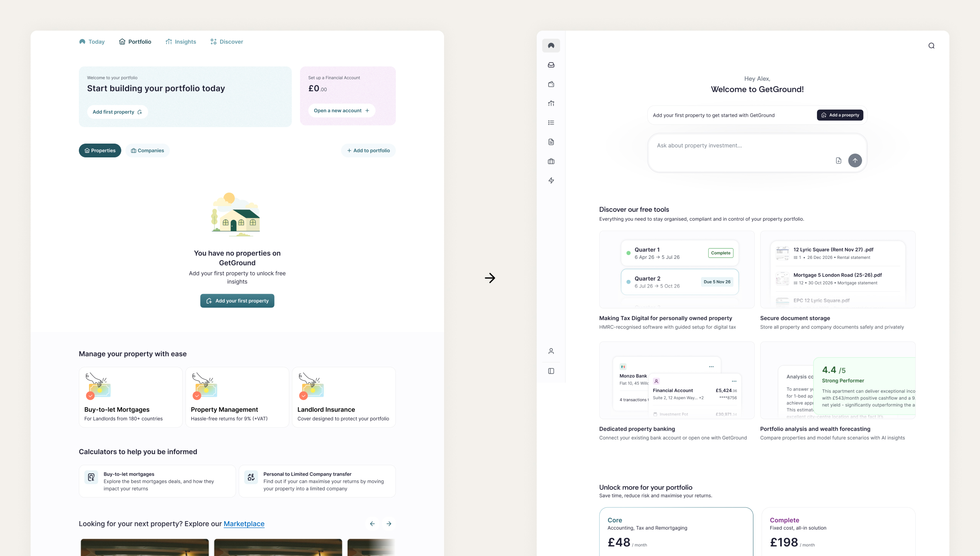
Task: Open the inbox icon in sidebar
Action: coord(551,65)
